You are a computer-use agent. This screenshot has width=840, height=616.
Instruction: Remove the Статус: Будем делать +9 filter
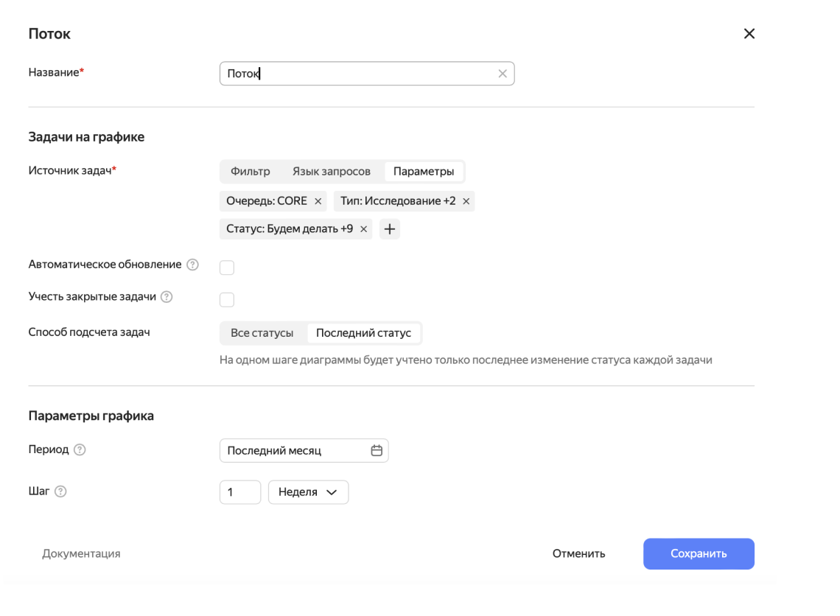click(363, 228)
